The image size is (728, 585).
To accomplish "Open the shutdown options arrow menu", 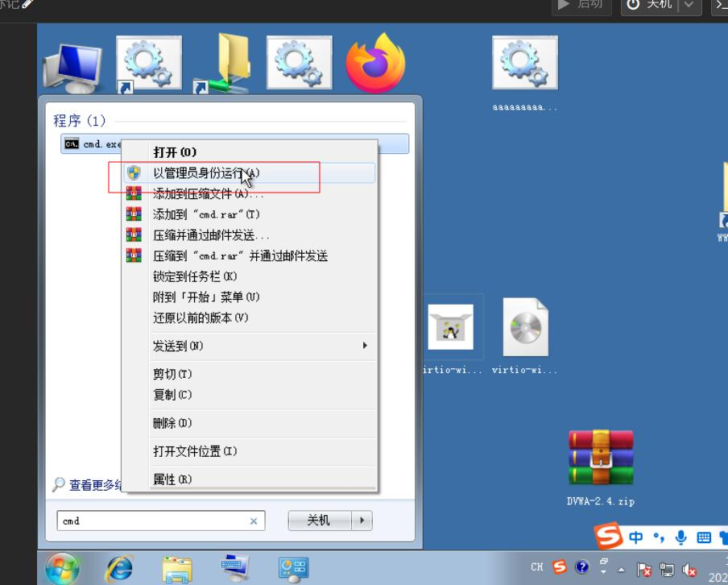I will 363,521.
